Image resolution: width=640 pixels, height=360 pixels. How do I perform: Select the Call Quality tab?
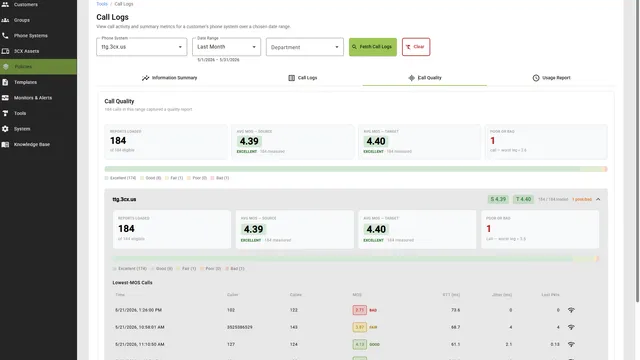425,78
